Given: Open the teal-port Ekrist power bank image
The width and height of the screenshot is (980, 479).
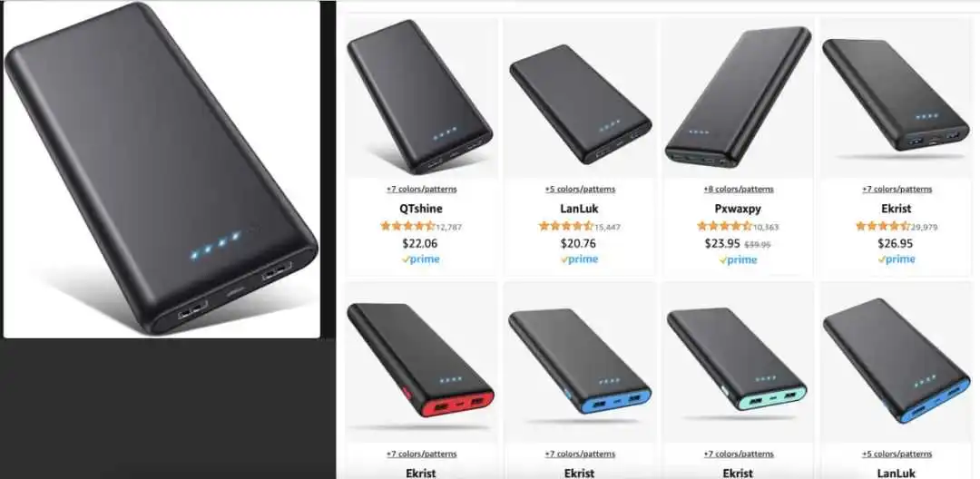Looking at the screenshot, I should coord(738,362).
